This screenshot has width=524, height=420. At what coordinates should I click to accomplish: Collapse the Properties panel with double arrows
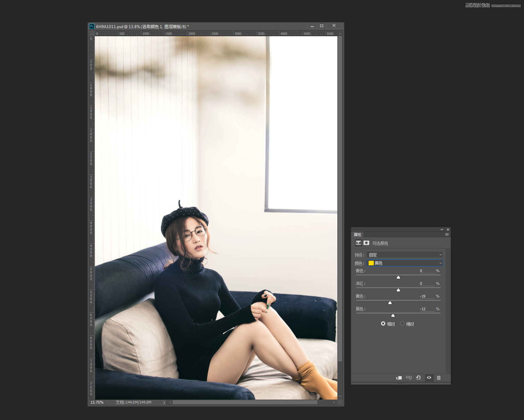[x=442, y=230]
